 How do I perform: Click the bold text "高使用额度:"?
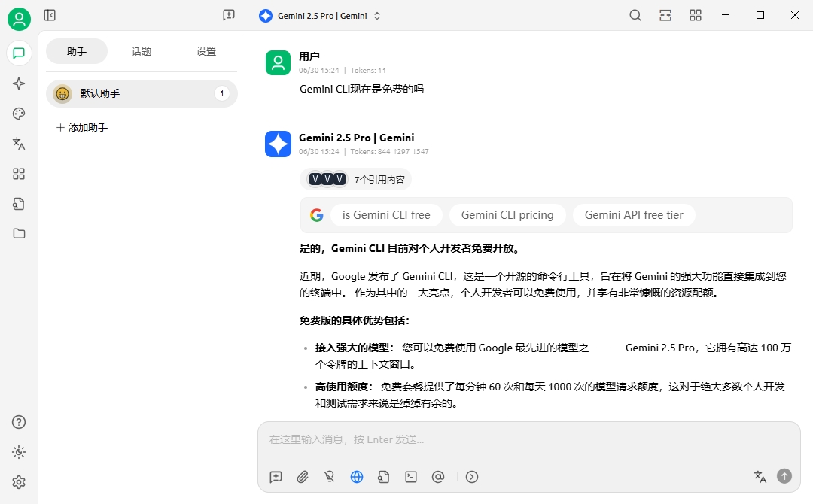click(x=345, y=387)
